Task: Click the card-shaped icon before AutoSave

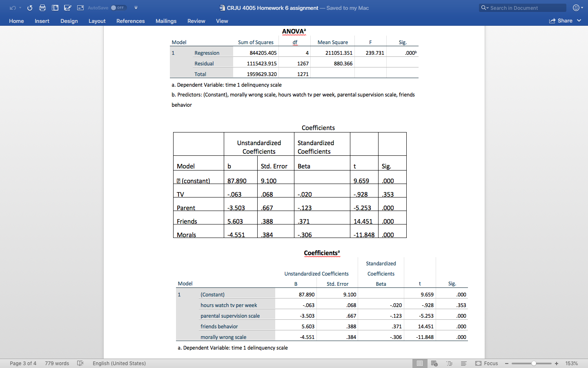Action: (80, 8)
